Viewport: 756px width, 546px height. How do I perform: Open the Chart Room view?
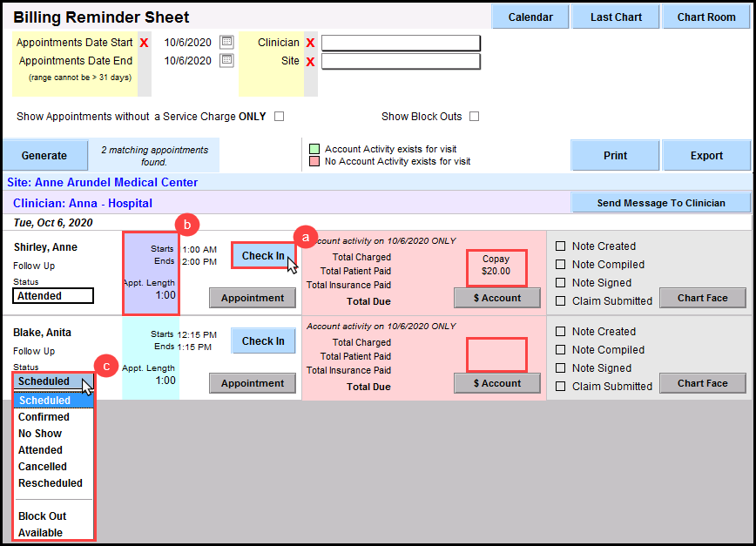coord(705,17)
